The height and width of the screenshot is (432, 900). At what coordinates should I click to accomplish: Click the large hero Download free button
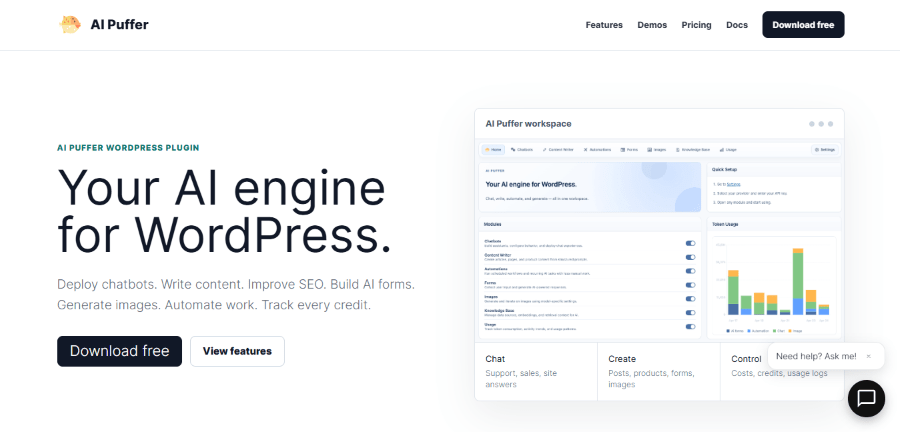click(x=119, y=351)
